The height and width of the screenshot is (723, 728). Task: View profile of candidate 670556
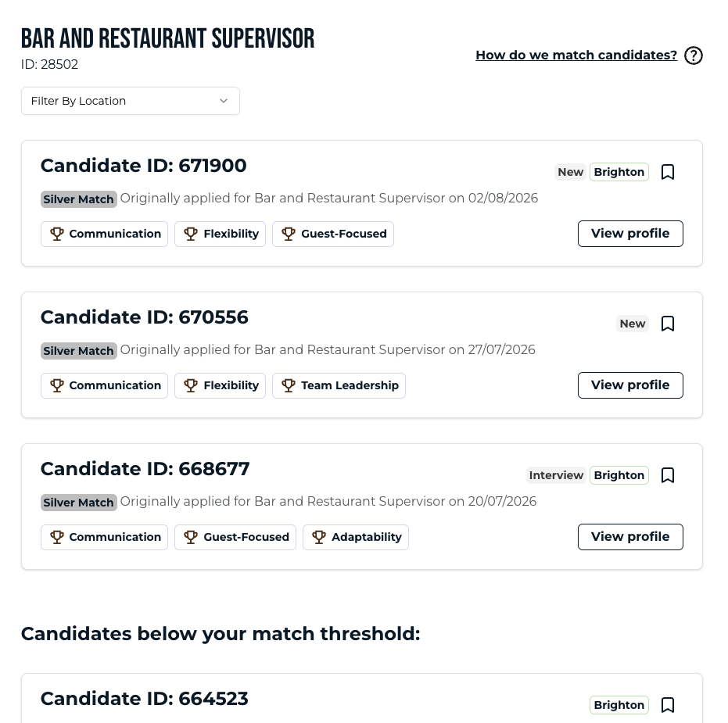pyautogui.click(x=630, y=385)
